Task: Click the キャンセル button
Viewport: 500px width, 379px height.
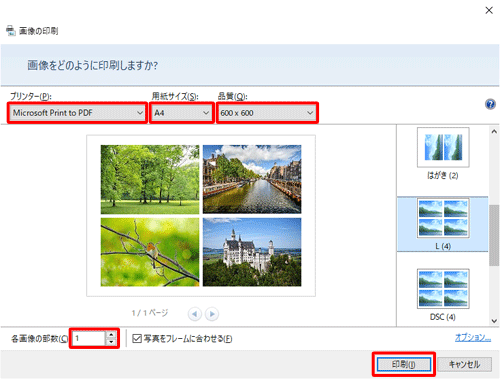Action: pyautogui.click(x=464, y=364)
